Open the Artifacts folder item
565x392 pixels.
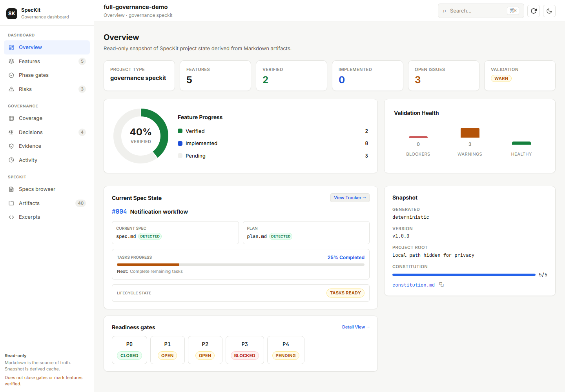[47, 203]
